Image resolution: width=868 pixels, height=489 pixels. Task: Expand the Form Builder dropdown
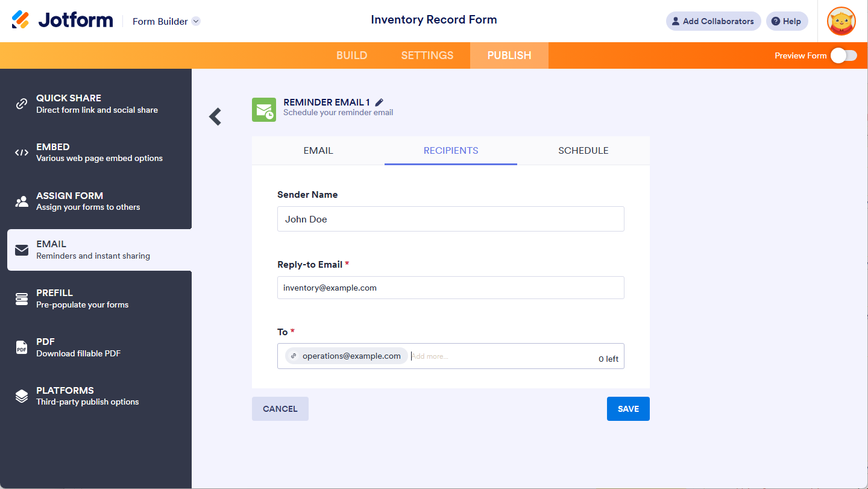click(196, 22)
